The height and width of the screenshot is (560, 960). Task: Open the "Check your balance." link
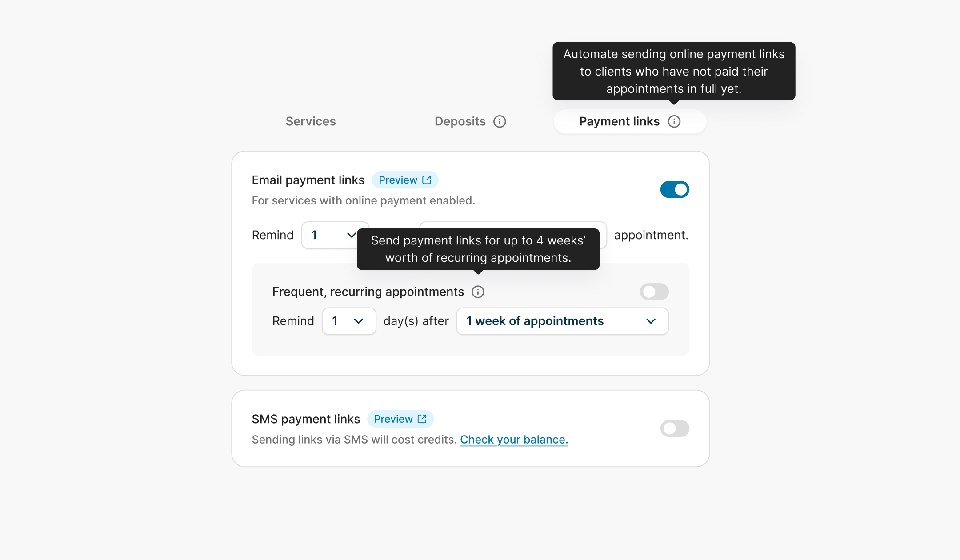(x=514, y=440)
